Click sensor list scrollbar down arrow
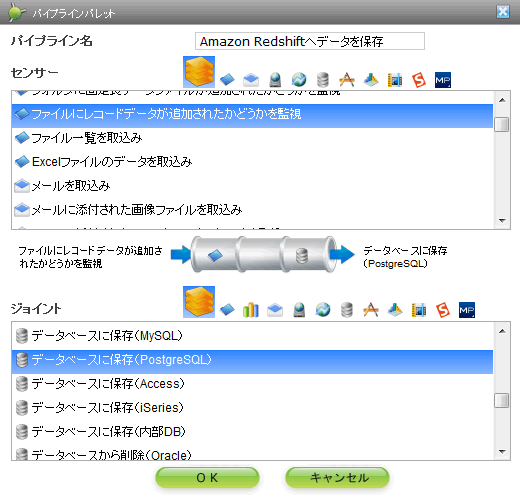520x497 pixels. pyautogui.click(x=502, y=221)
